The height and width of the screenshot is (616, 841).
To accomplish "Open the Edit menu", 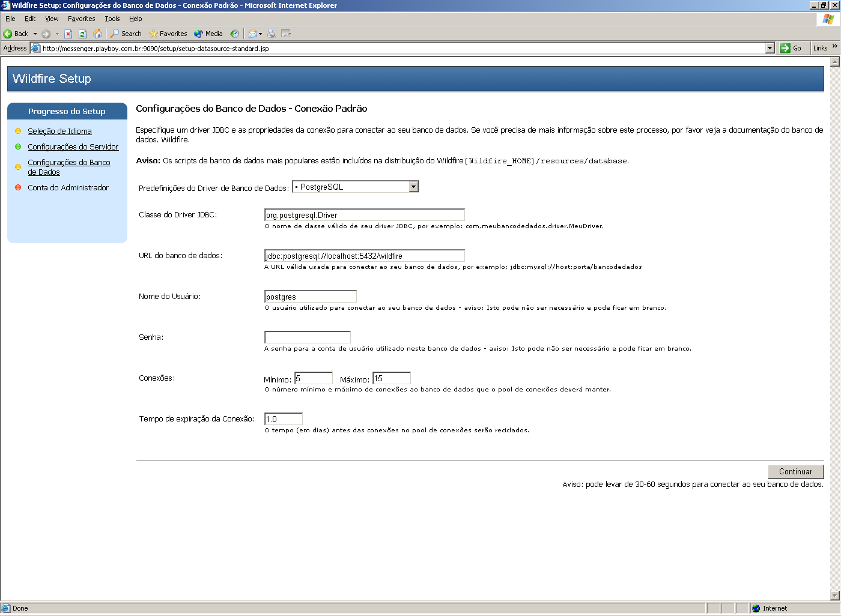I will pos(30,19).
